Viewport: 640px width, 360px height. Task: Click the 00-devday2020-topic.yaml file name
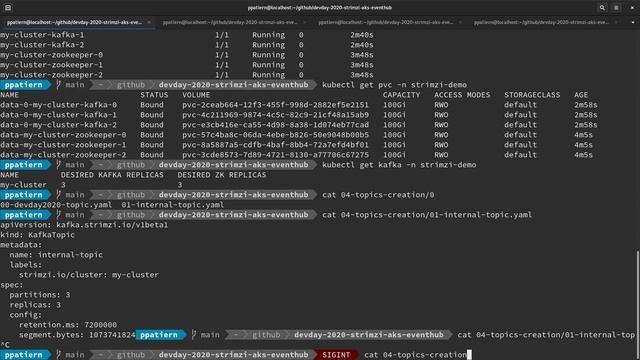[56, 205]
